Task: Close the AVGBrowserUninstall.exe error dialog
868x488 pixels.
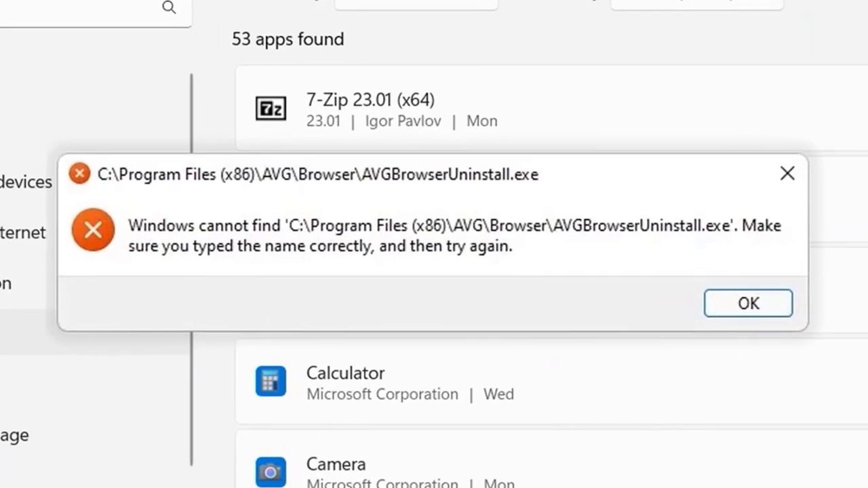Action: click(787, 174)
